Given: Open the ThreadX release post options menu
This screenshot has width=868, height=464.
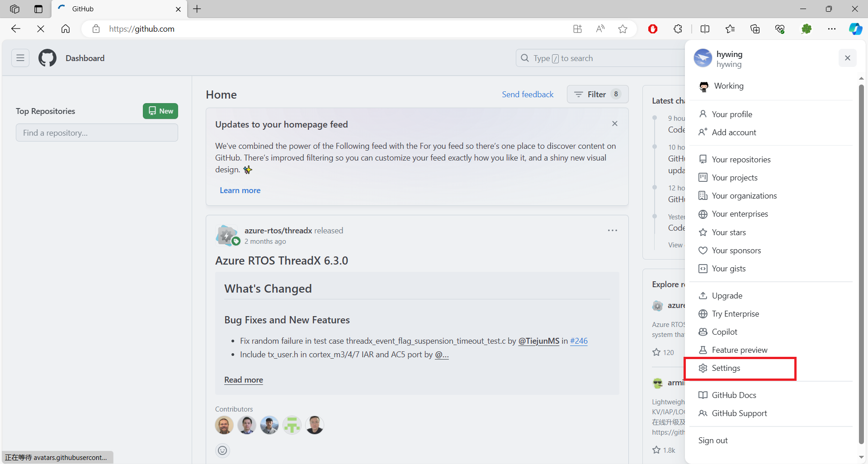Looking at the screenshot, I should coord(612,231).
